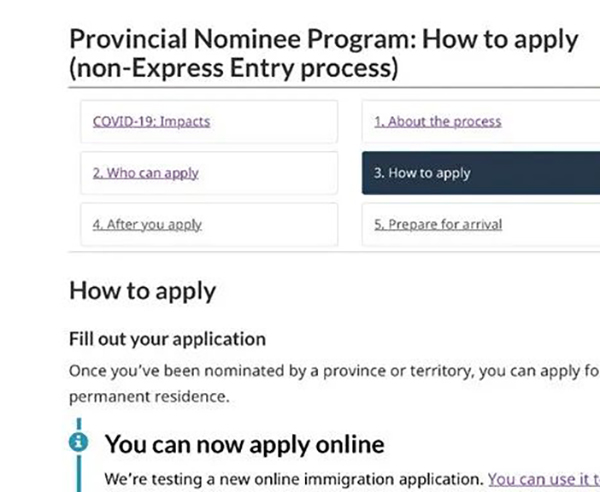Click the 'Once you've been nominated' paragraph line
This screenshot has height=492, width=600.
pyautogui.click(x=334, y=371)
